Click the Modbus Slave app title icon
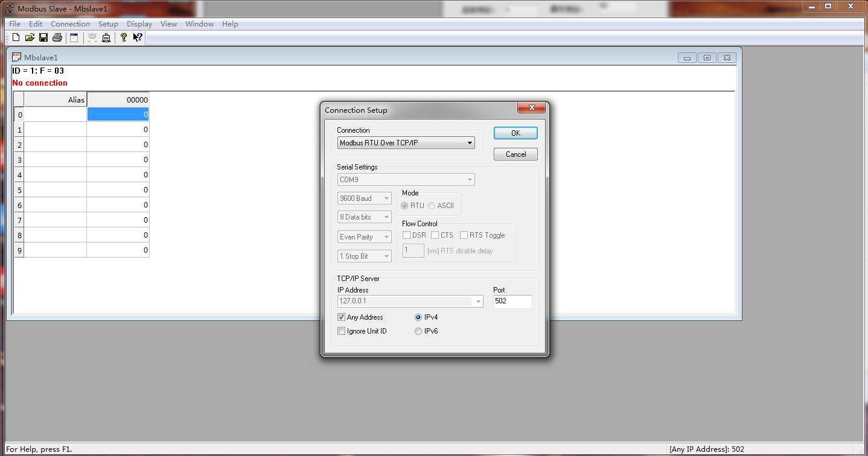 tap(10, 8)
